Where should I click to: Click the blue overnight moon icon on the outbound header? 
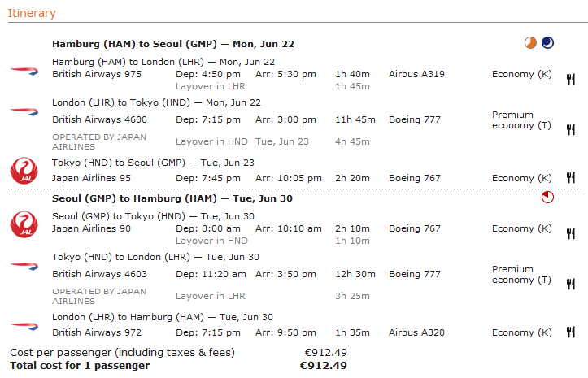pyautogui.click(x=547, y=43)
